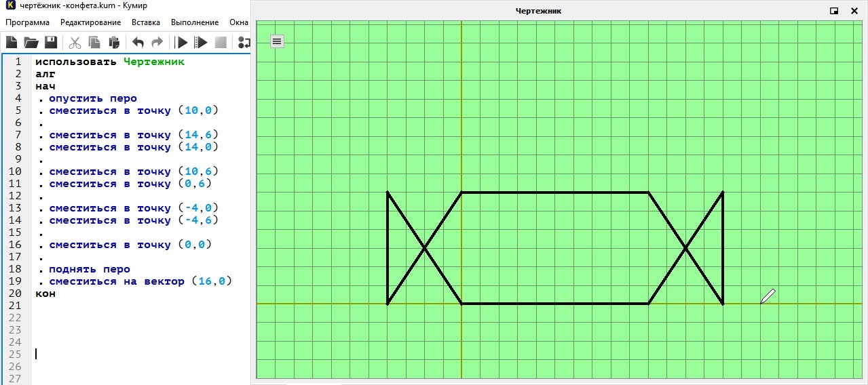Dock the Чертежник window with restore button
Screen dimensions: 868x385
(834, 11)
